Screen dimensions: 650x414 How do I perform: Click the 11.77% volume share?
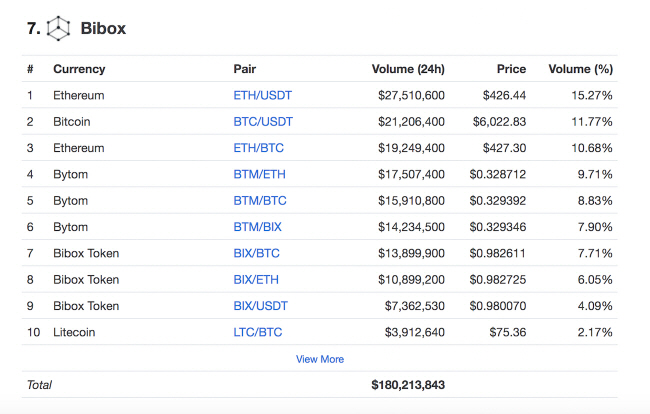coord(592,122)
